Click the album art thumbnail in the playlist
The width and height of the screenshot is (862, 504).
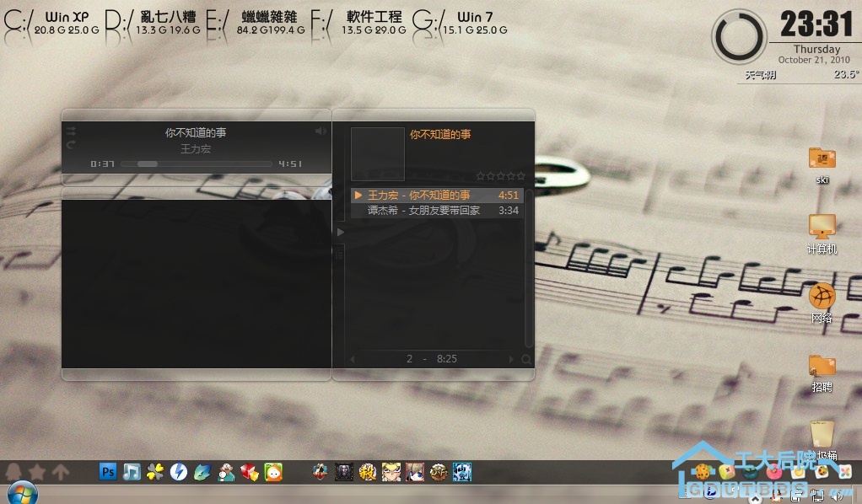377,153
